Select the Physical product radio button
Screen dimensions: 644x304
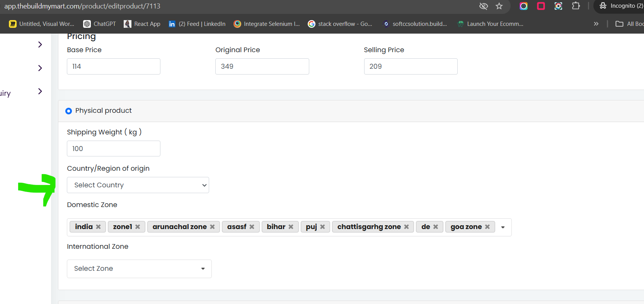coord(68,111)
